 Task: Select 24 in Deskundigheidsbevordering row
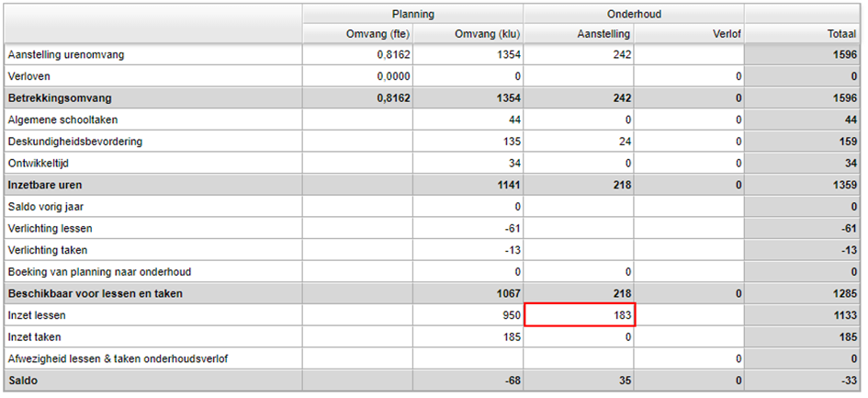625,142
